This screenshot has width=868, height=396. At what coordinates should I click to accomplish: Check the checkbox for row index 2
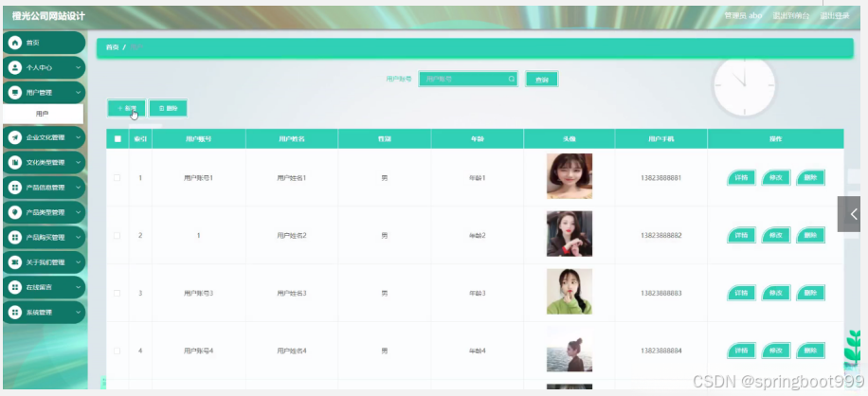point(117,235)
